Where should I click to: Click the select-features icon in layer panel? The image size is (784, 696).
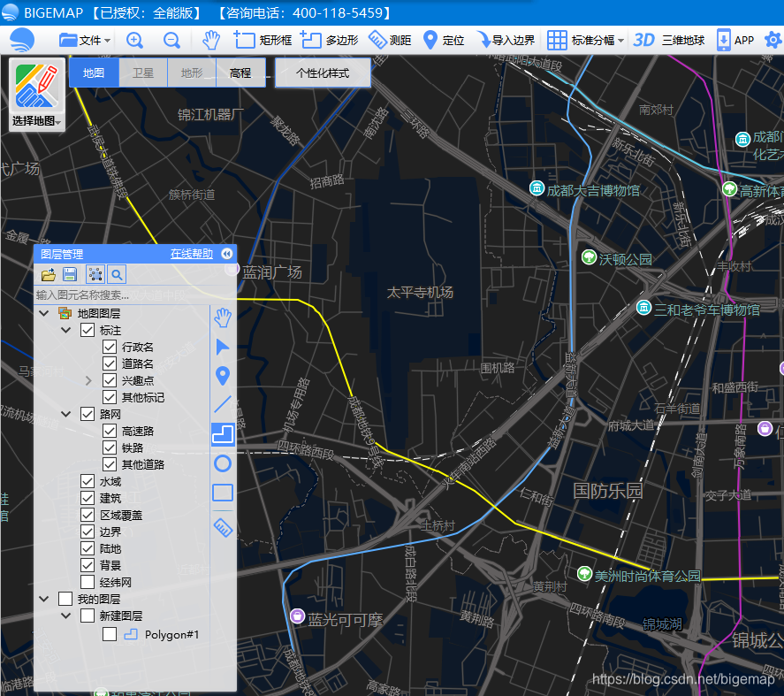point(95,274)
